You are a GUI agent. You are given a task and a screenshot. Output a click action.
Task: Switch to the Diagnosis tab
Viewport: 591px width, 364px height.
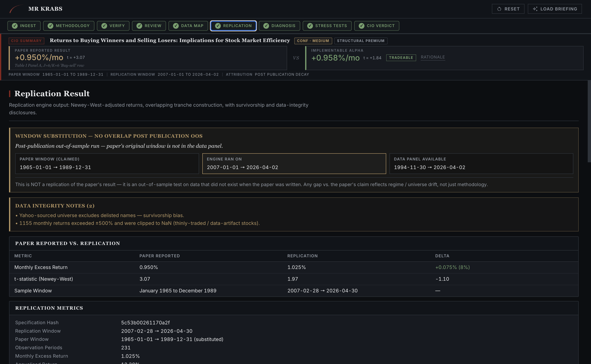pyautogui.click(x=279, y=26)
